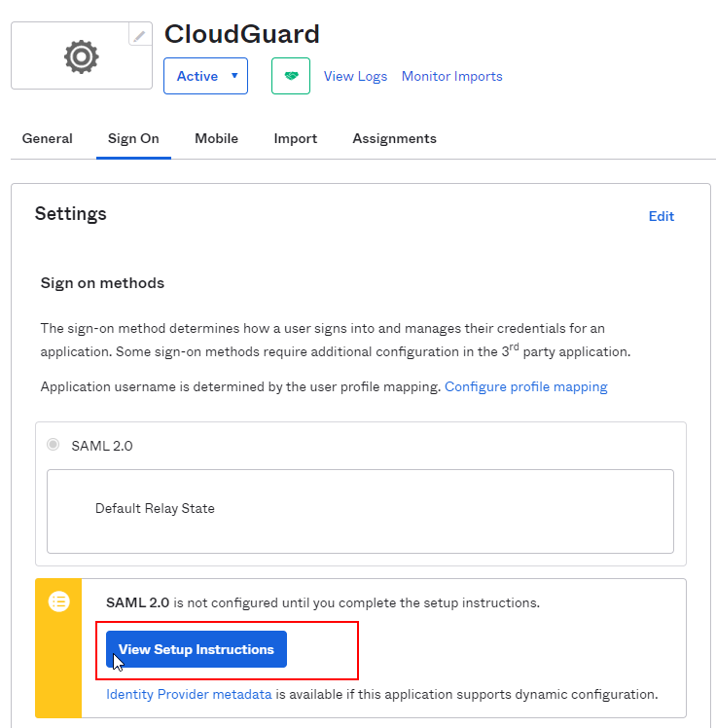The width and height of the screenshot is (716, 728).
Task: Click the CloudGuard application title
Action: tap(242, 34)
